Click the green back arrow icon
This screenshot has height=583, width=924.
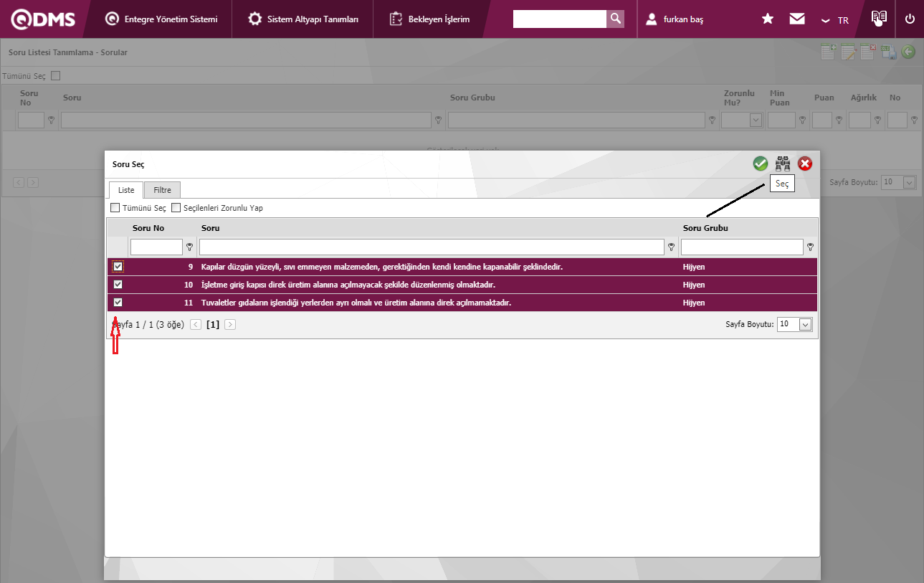tap(908, 52)
